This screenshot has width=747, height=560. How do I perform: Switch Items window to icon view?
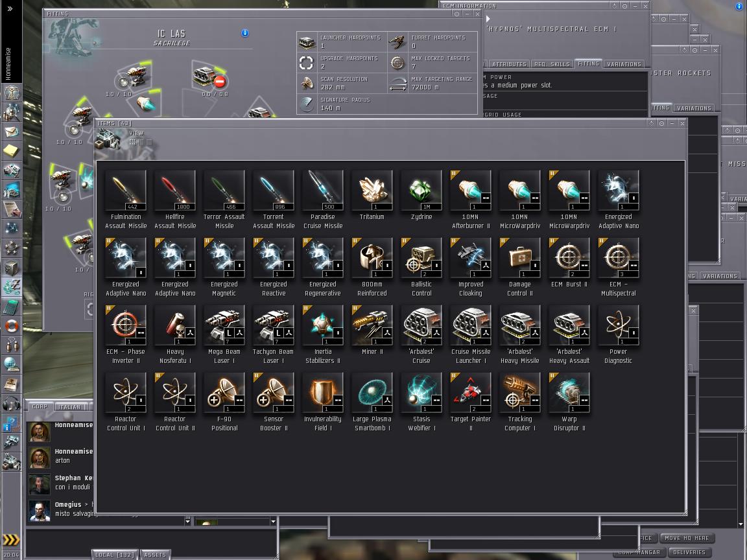click(132, 142)
